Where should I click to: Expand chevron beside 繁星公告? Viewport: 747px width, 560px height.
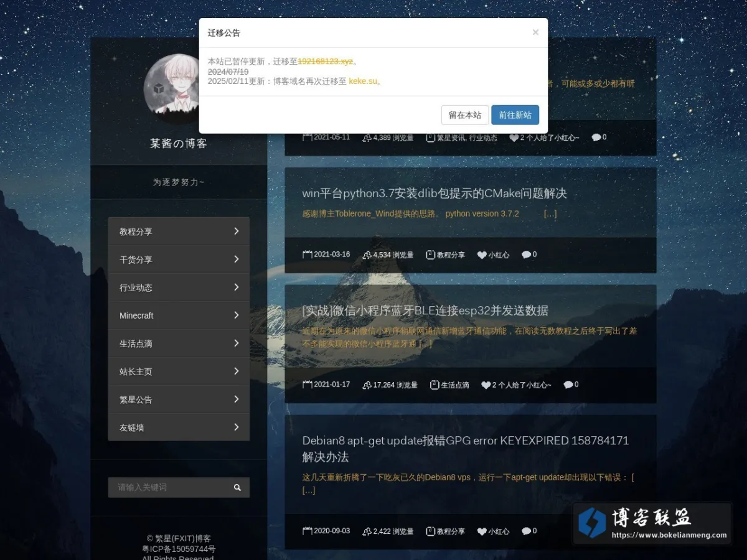(x=237, y=399)
